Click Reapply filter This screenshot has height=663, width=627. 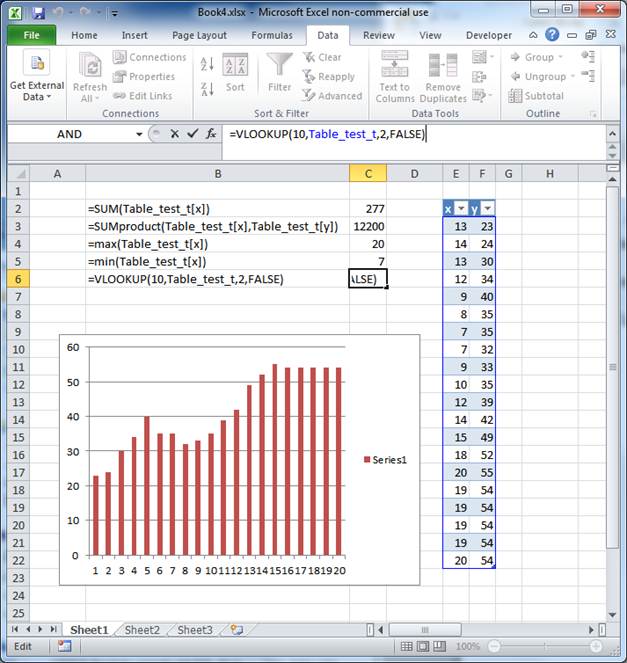point(329,77)
